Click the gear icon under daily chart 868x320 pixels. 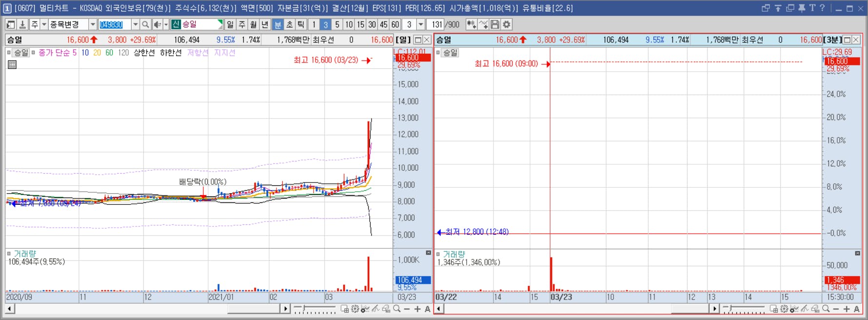[355, 309]
